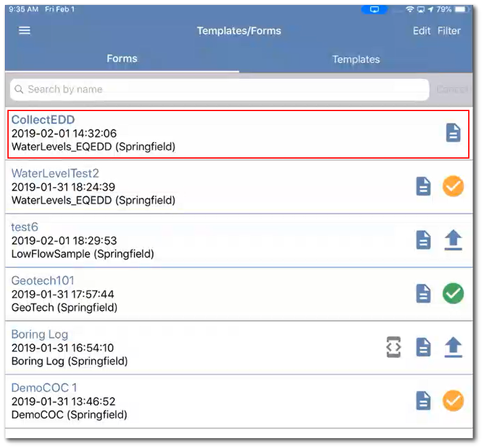The image size is (483, 448).
Task: Switch to the Forms tab
Action: [x=122, y=59]
